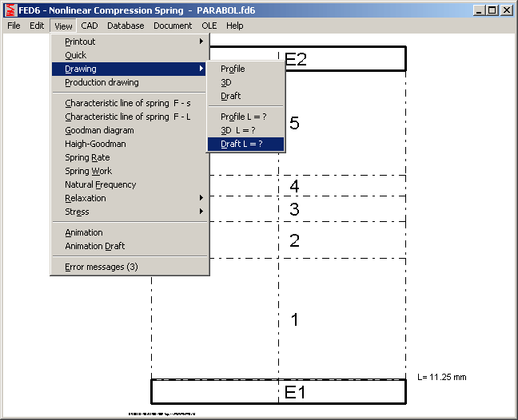Open the Document menu
The width and height of the screenshot is (518, 420).
[173, 26]
